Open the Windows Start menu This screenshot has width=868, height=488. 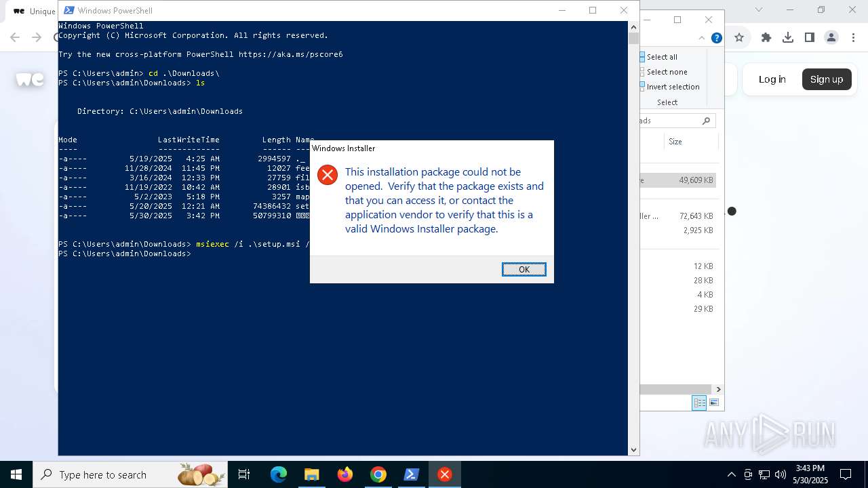tap(16, 474)
